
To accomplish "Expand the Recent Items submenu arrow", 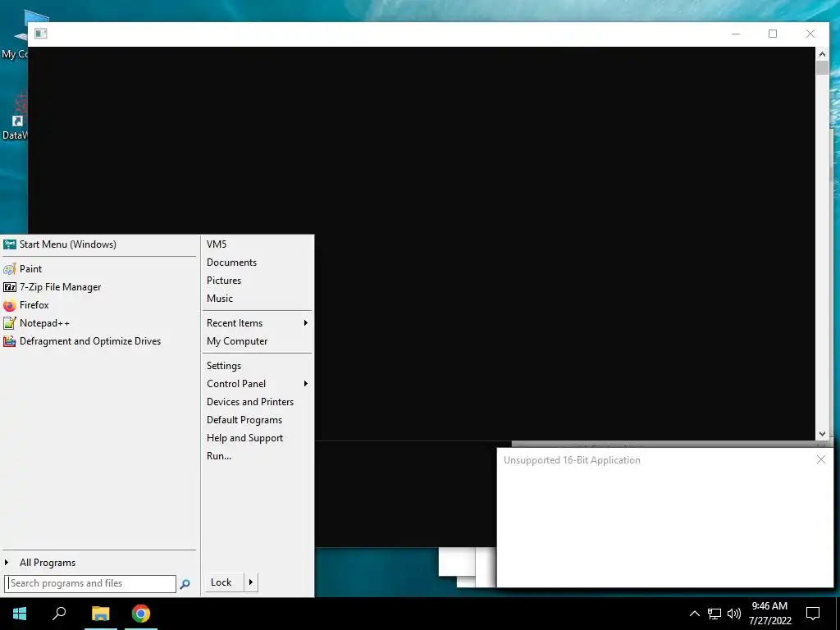I will click(x=305, y=323).
